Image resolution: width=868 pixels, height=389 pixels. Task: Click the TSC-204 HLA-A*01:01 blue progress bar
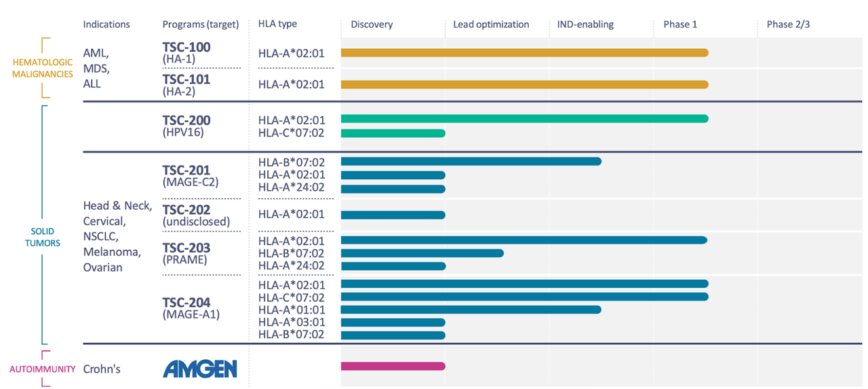(471, 310)
